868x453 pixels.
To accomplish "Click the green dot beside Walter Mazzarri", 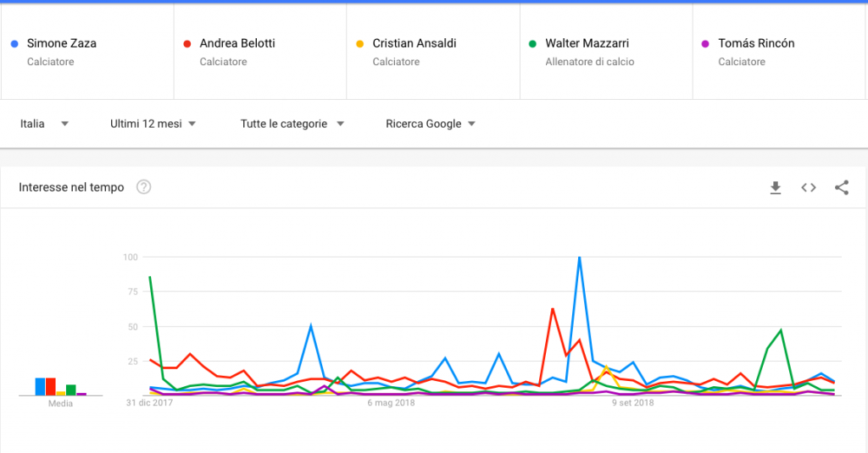I will [x=532, y=43].
